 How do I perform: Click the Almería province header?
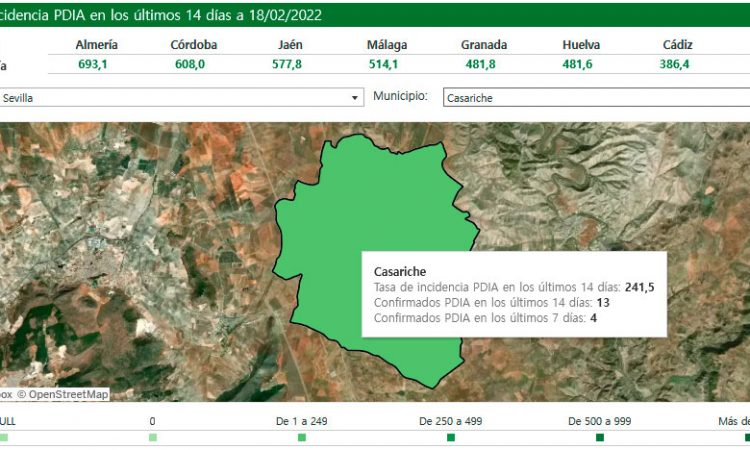click(97, 45)
